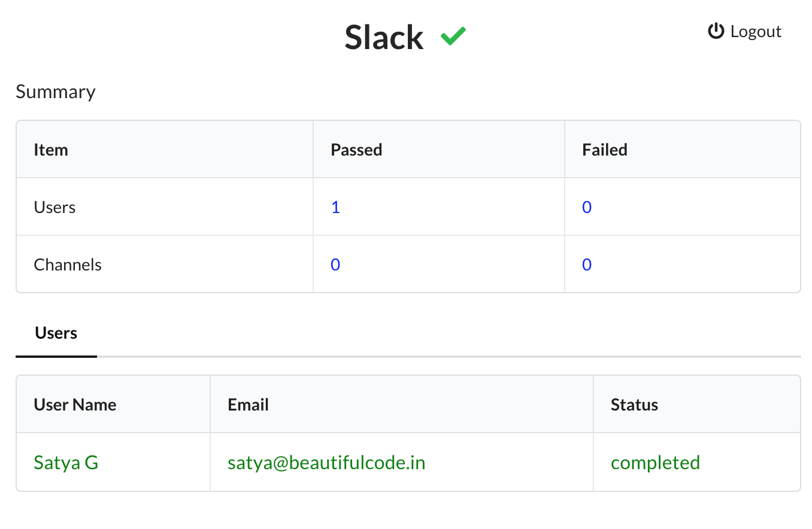Click the power icon next to Logout
The width and height of the screenshot is (812, 529).
[716, 31]
